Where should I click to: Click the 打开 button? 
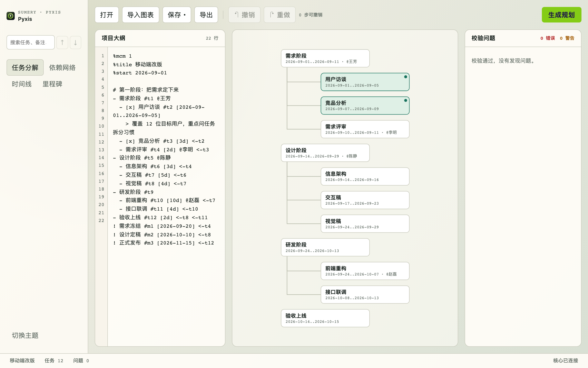tap(107, 15)
